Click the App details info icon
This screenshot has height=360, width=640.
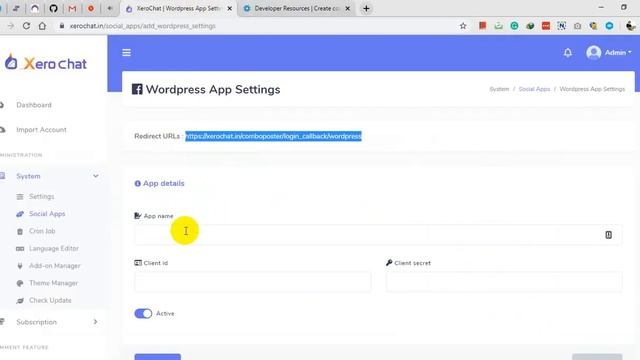138,184
